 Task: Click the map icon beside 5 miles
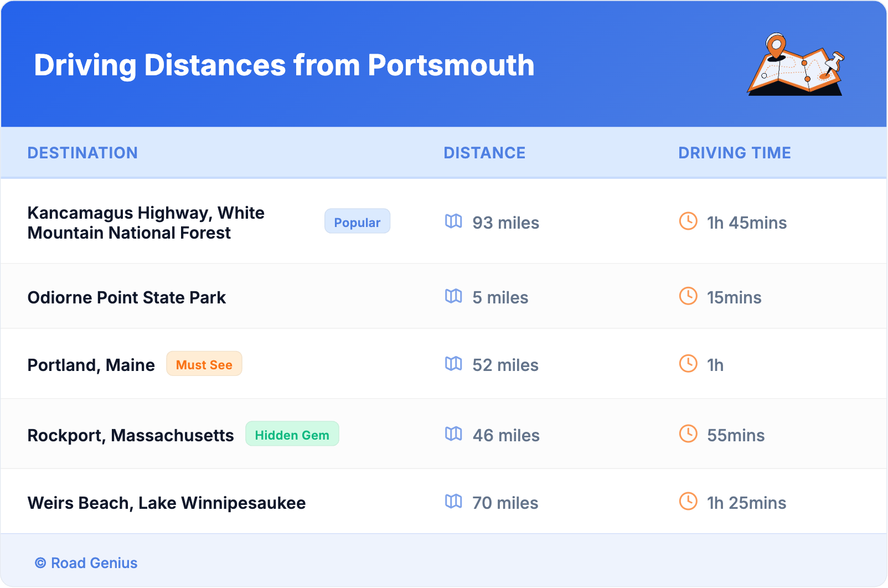coord(453,296)
